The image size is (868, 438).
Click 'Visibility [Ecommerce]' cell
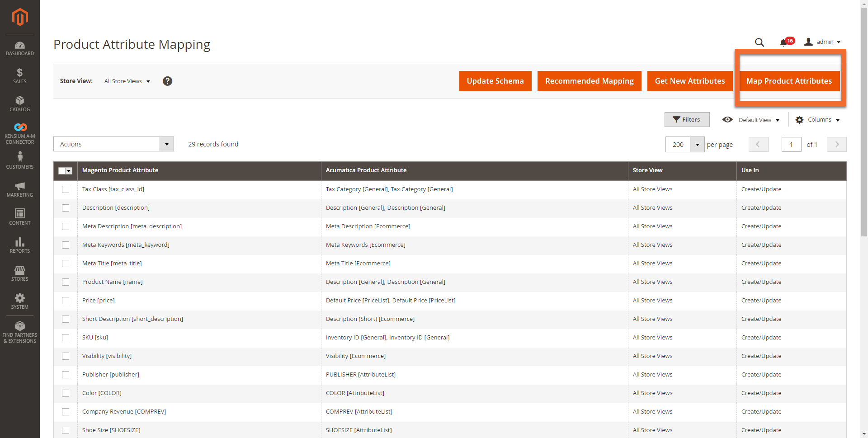coord(356,356)
